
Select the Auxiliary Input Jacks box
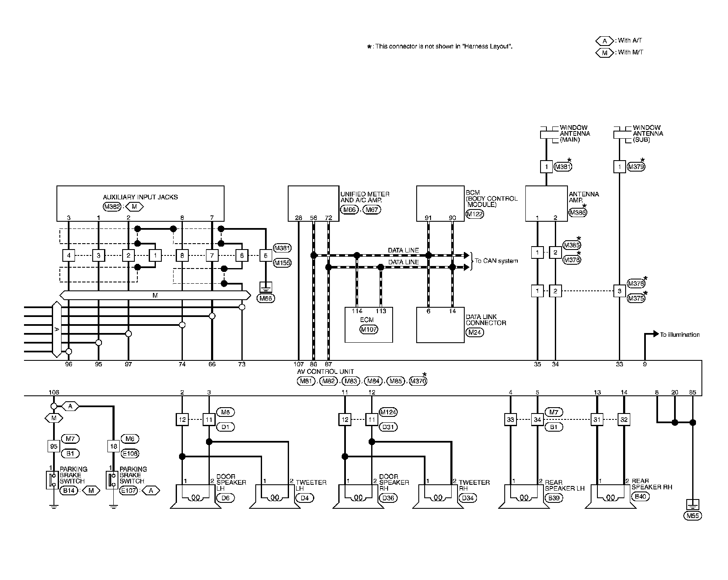[140, 203]
